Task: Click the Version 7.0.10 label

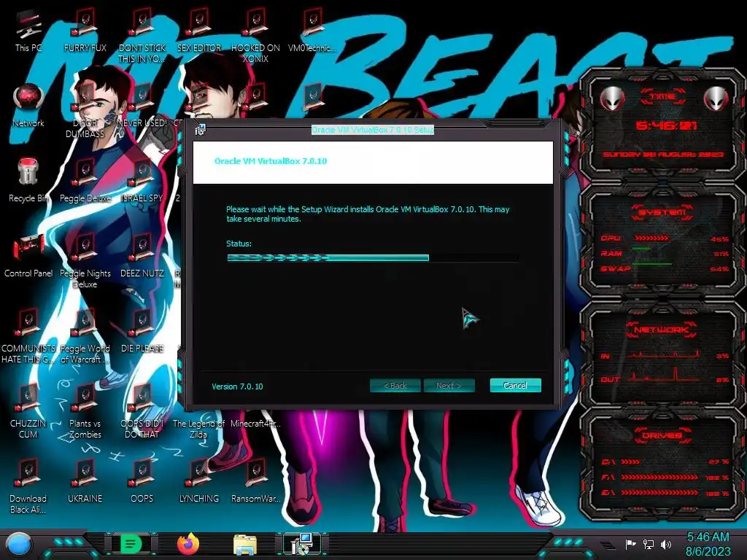Action: click(237, 386)
